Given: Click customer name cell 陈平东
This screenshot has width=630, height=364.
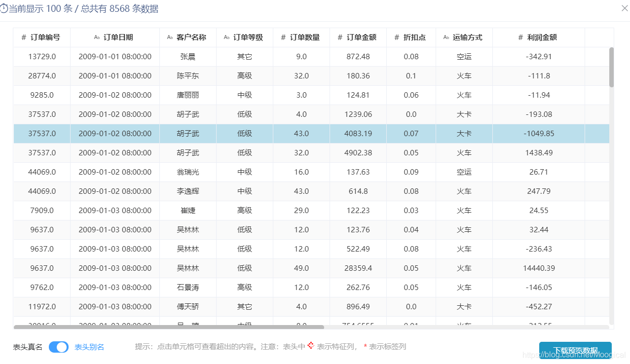Looking at the screenshot, I should pos(188,76).
